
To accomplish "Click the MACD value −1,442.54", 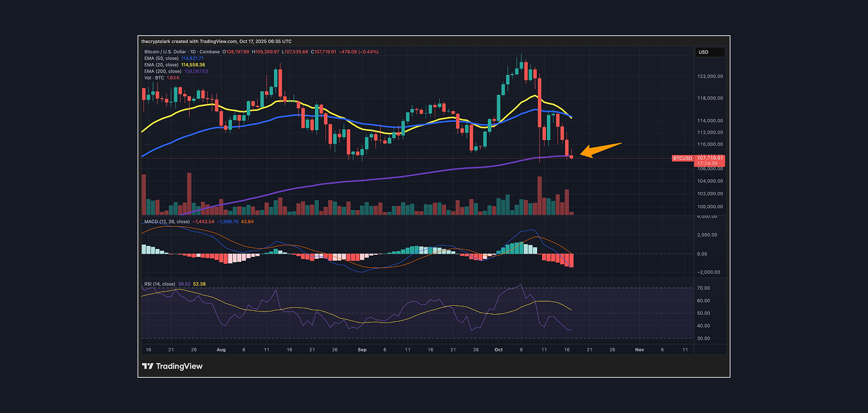I will pyautogui.click(x=203, y=222).
